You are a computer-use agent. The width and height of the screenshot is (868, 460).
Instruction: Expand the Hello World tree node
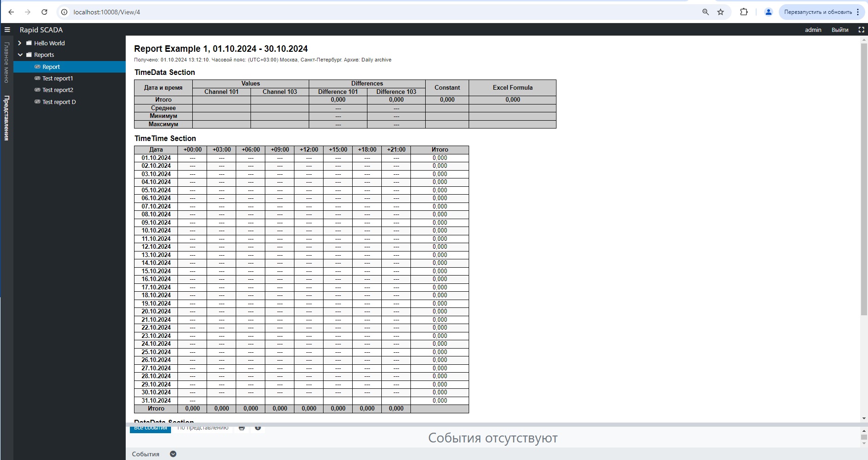[x=20, y=43]
